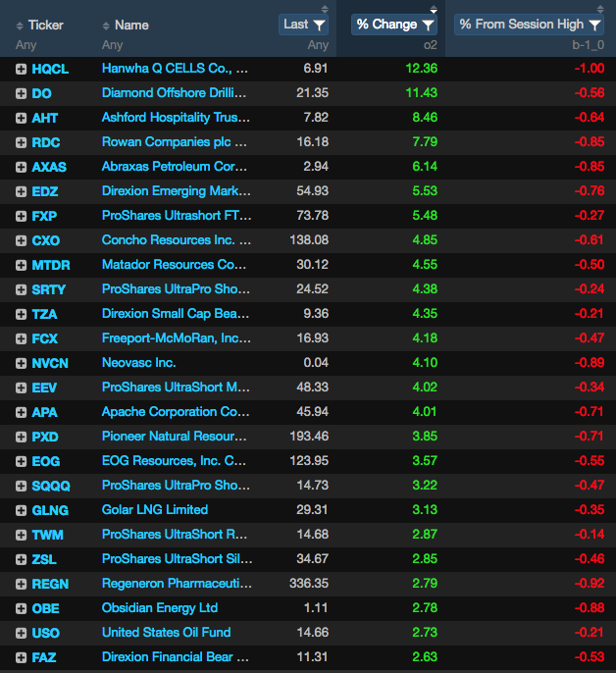
Task: Open the % From Session High filter
Action: 529,25
